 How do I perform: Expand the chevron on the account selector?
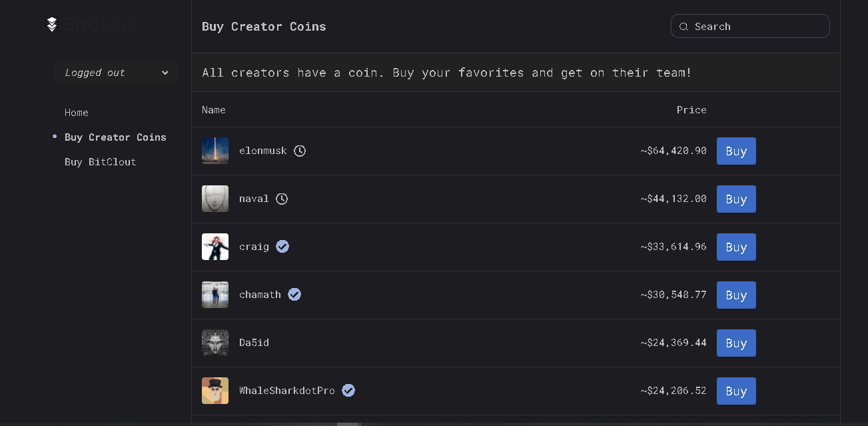coord(165,72)
